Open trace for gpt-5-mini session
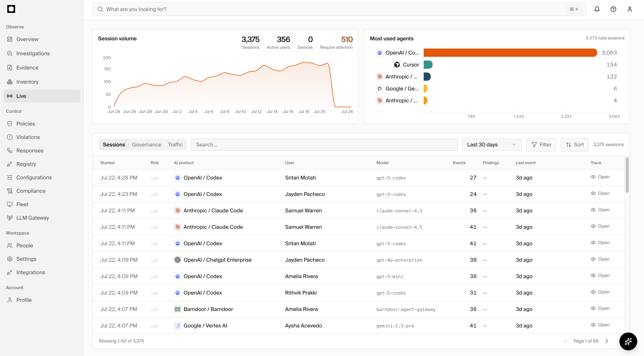 [x=600, y=275]
